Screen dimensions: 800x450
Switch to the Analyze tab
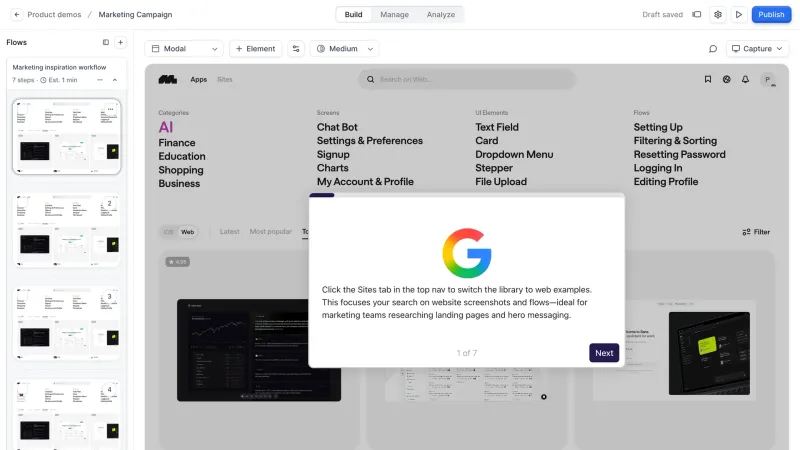tap(441, 14)
